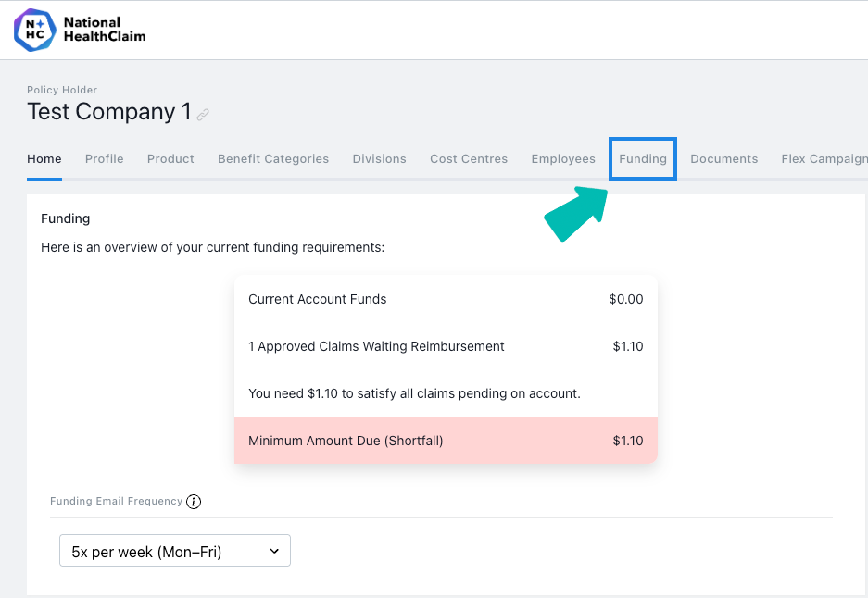Open the Employees tab
The height and width of the screenshot is (598, 868).
coord(563,159)
